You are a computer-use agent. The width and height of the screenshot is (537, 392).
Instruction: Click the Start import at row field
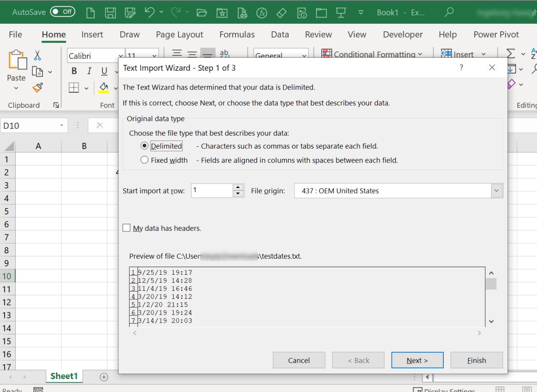click(212, 191)
